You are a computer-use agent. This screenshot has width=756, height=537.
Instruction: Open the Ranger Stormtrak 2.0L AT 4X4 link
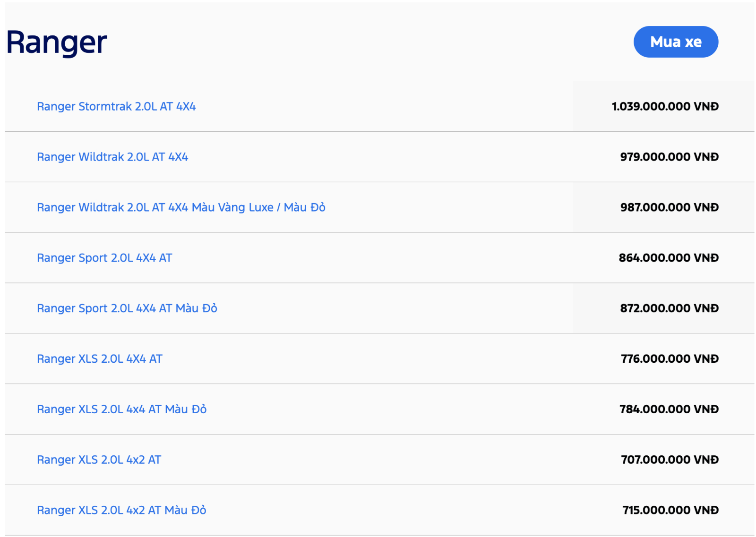(x=116, y=107)
